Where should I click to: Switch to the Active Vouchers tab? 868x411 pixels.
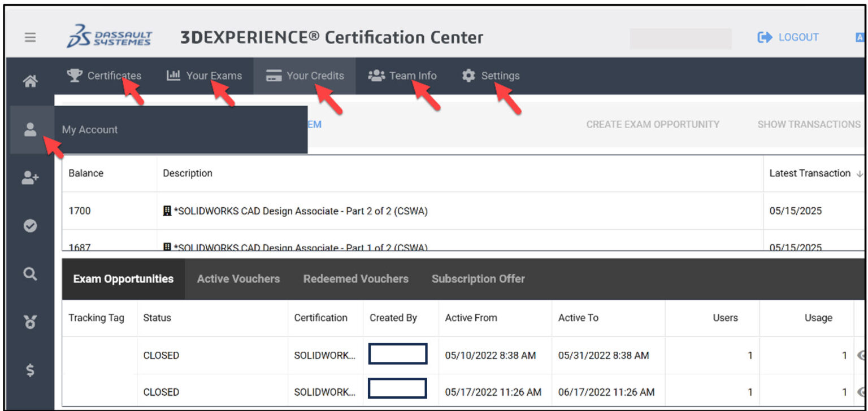tap(238, 278)
